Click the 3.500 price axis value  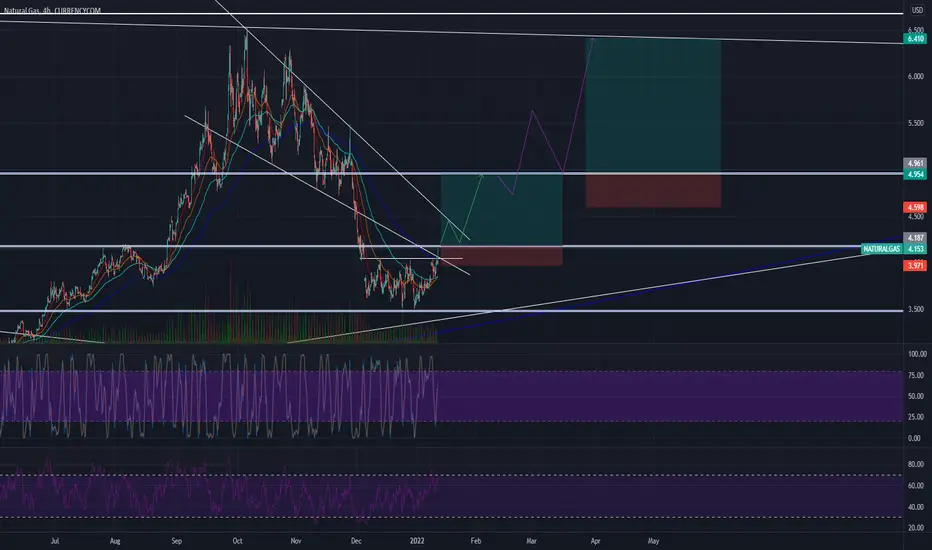(x=915, y=309)
